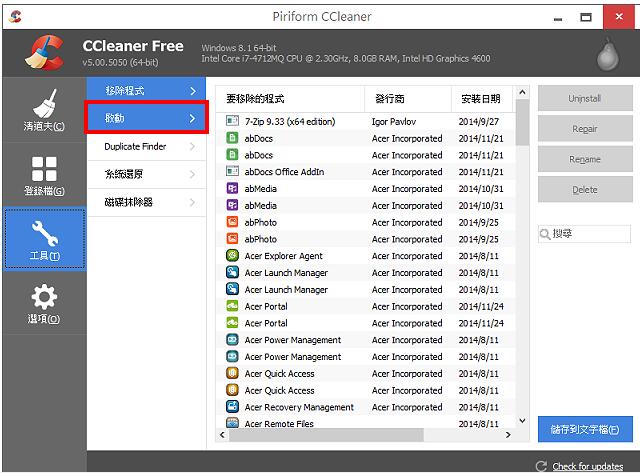Expand the chevron on the Startup tab
The height and width of the screenshot is (473, 640).
[192, 119]
